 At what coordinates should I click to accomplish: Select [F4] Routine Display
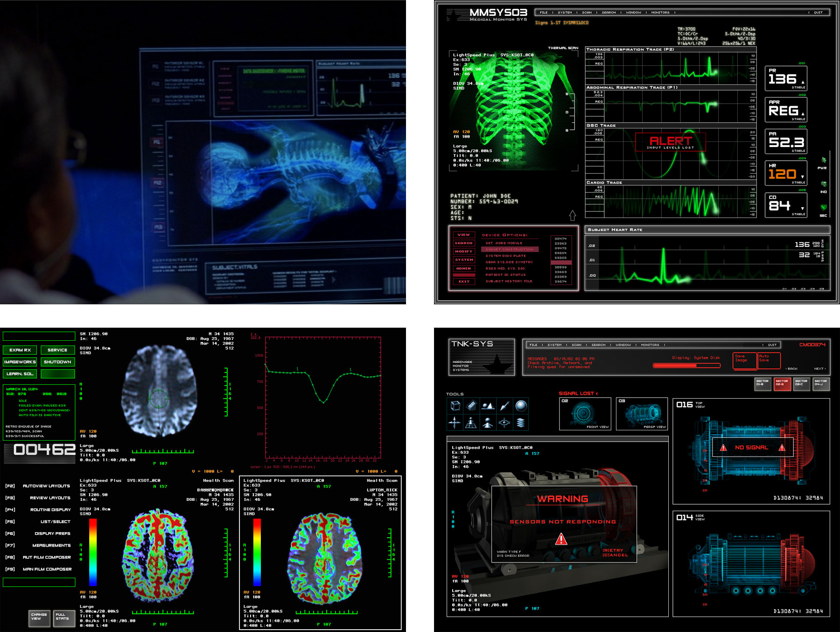(38, 510)
